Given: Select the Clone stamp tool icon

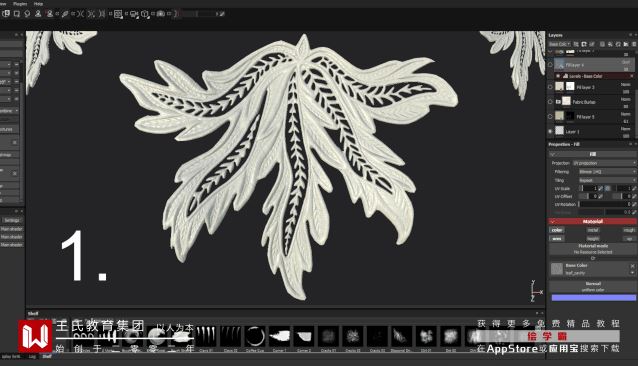Looking at the screenshot, I should tap(38, 14).
